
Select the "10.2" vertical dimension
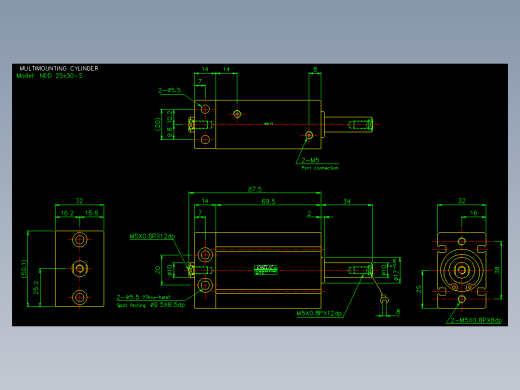click(170, 117)
